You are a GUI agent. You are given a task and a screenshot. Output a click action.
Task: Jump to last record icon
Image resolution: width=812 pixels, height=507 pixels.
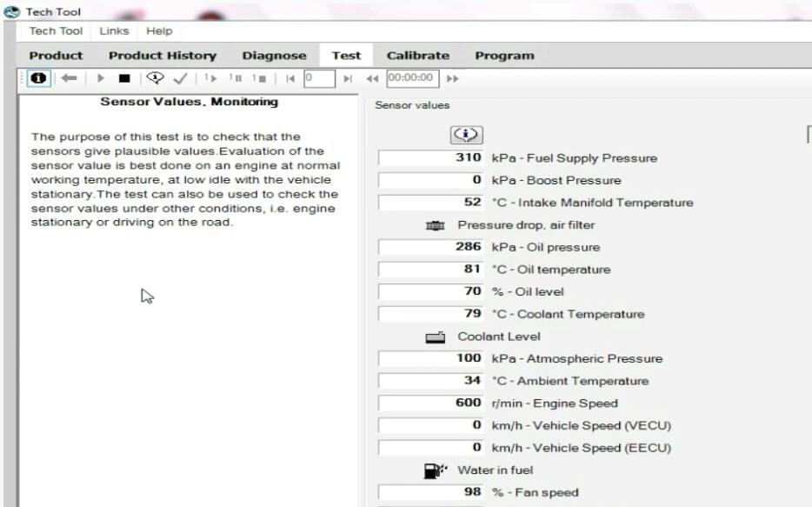tap(348, 79)
